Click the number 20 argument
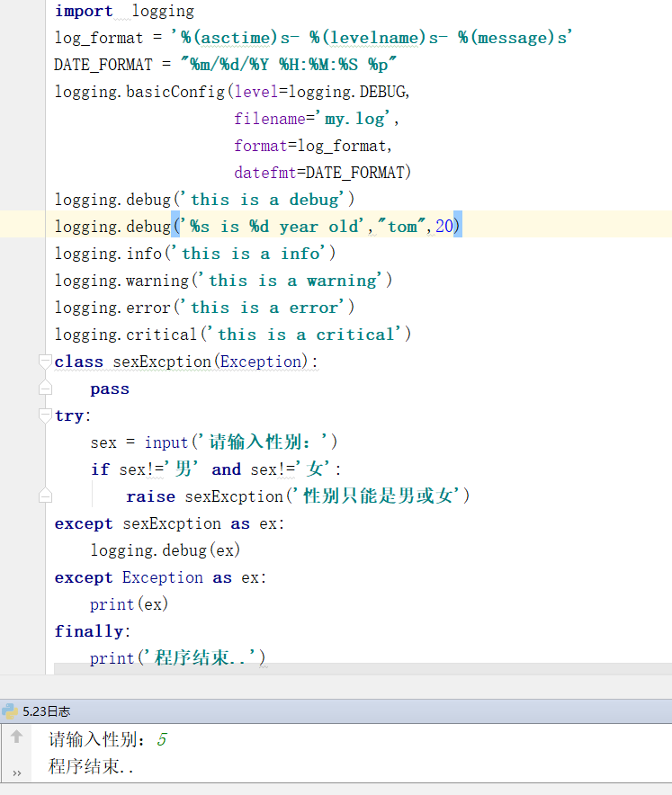672x795 pixels. [444, 226]
